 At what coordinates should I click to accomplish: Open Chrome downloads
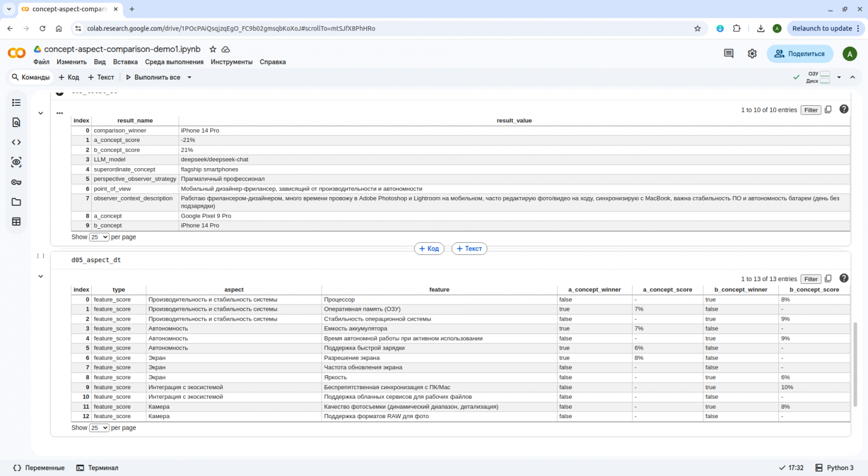pos(761,28)
